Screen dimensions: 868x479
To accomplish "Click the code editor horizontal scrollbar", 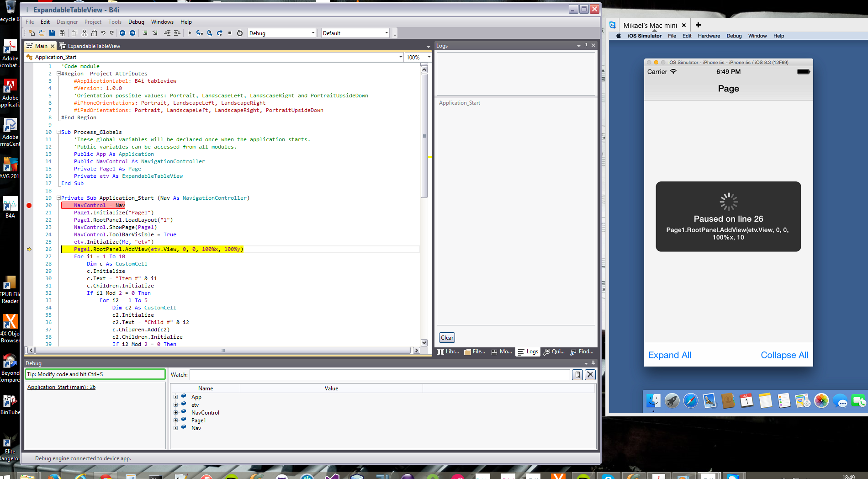I will pos(223,351).
